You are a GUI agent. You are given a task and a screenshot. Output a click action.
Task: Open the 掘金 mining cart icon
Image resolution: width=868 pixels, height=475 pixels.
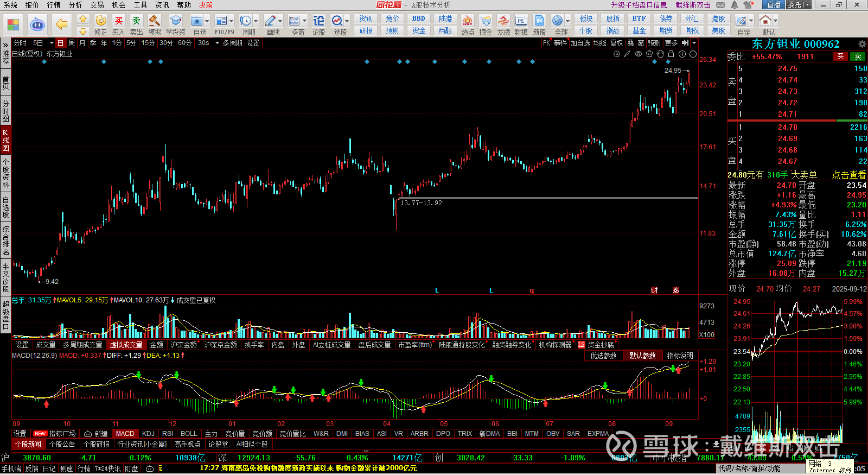point(486,21)
